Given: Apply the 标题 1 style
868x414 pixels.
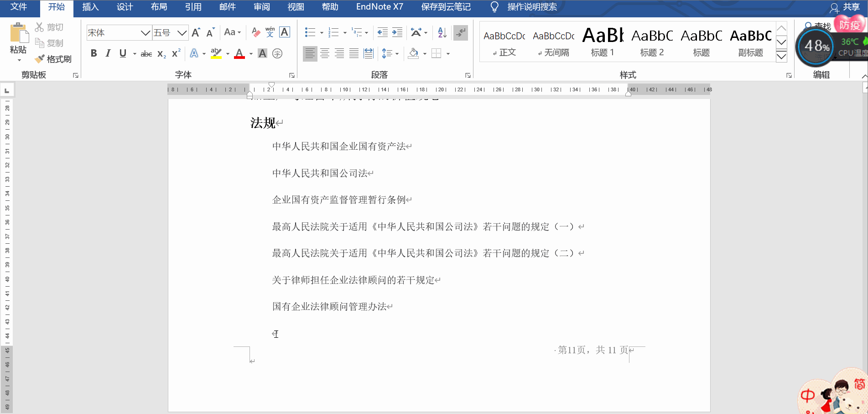Looking at the screenshot, I should (x=602, y=41).
